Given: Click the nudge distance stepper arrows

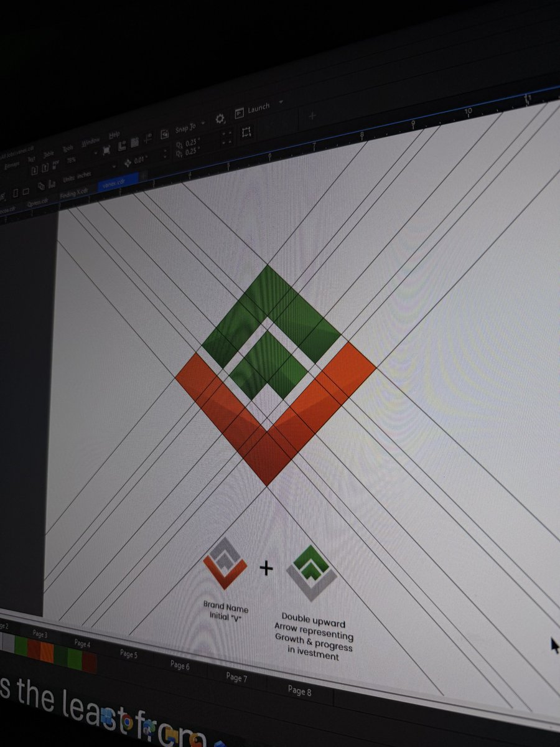Looking at the screenshot, I should (165, 153).
